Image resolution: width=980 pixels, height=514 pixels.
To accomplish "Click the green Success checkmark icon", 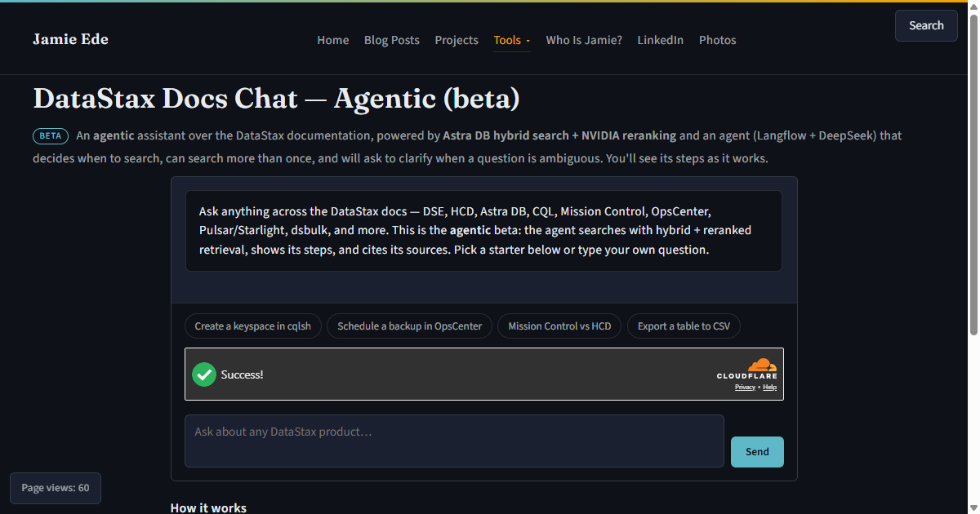I will click(204, 374).
